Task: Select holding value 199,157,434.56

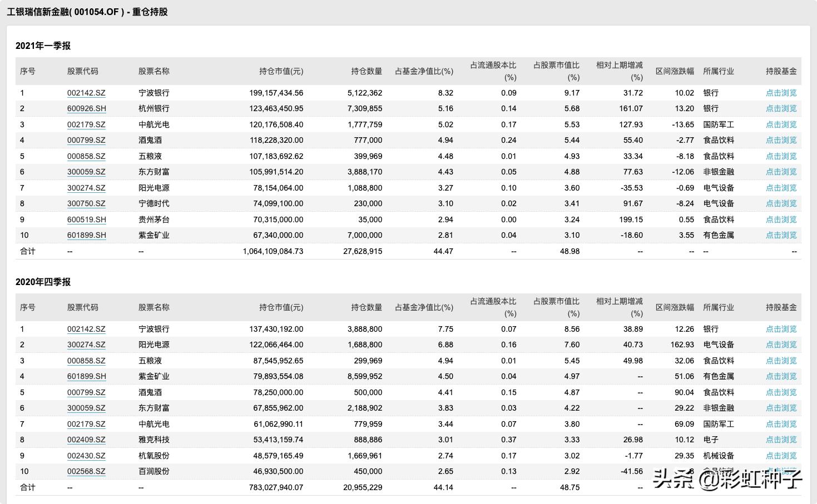Action: (x=276, y=93)
